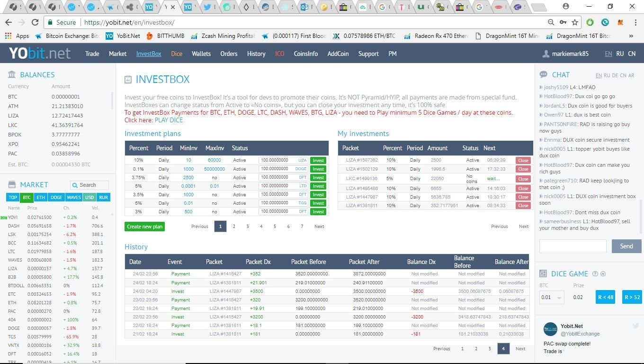Screen dimensions: 644x364
Task: Switch chat language to DE
Action: [x=615, y=75]
